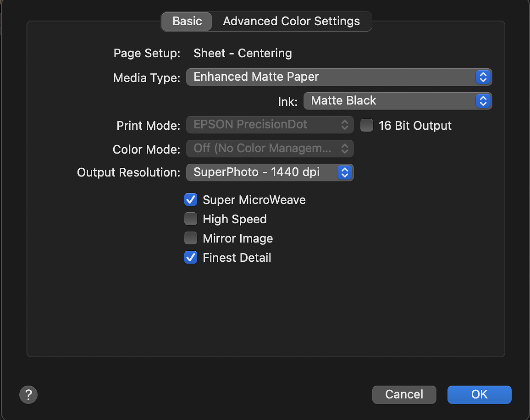
Task: Select the Basic tab
Action: pyautogui.click(x=186, y=21)
